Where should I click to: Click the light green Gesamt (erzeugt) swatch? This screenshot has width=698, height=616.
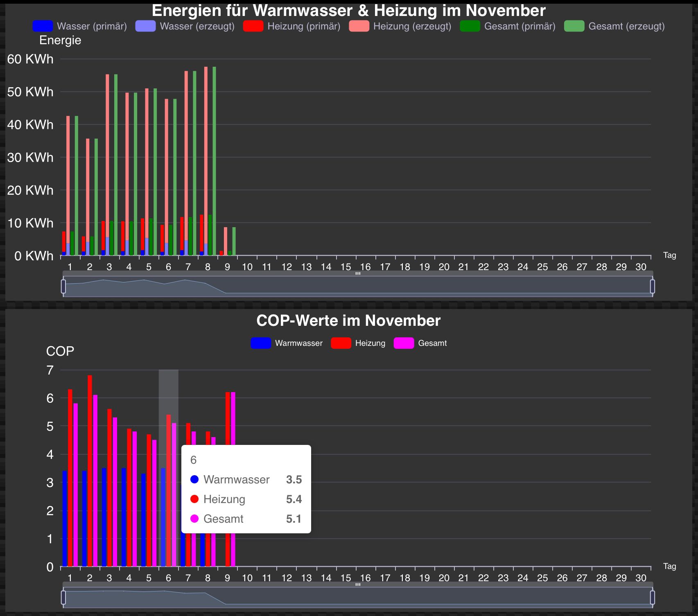pyautogui.click(x=574, y=26)
